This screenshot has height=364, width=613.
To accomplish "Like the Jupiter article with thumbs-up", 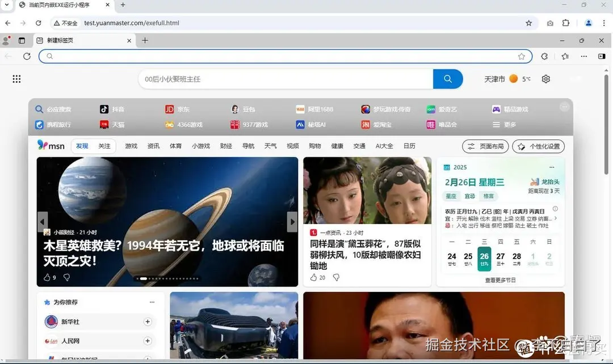I will tap(48, 277).
